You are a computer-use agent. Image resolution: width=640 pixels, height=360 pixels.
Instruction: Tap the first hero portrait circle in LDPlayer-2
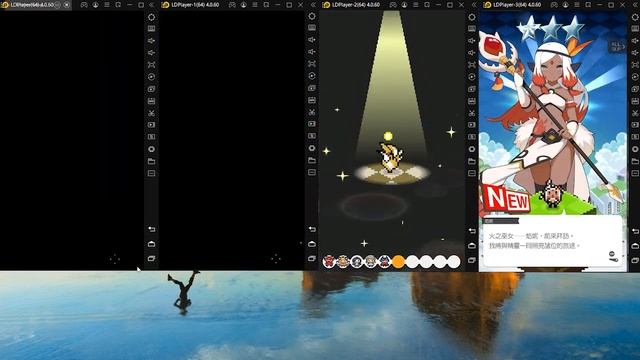click(329, 262)
